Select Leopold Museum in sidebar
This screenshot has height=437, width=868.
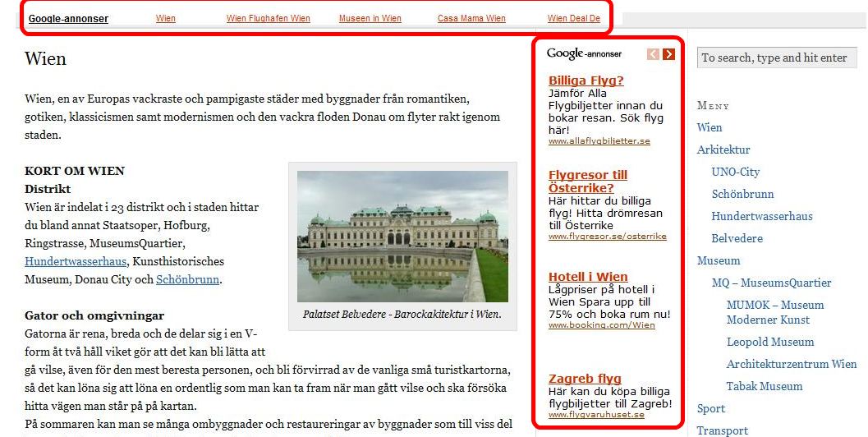point(770,342)
